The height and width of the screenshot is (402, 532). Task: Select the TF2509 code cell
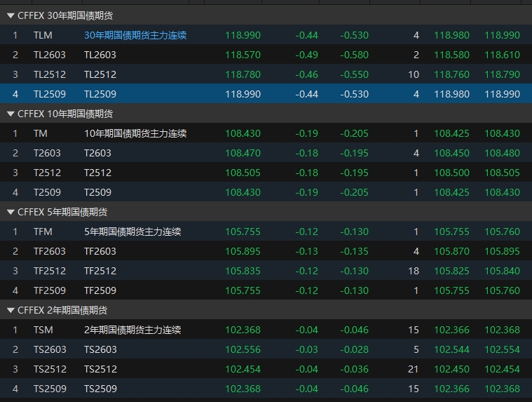click(50, 290)
